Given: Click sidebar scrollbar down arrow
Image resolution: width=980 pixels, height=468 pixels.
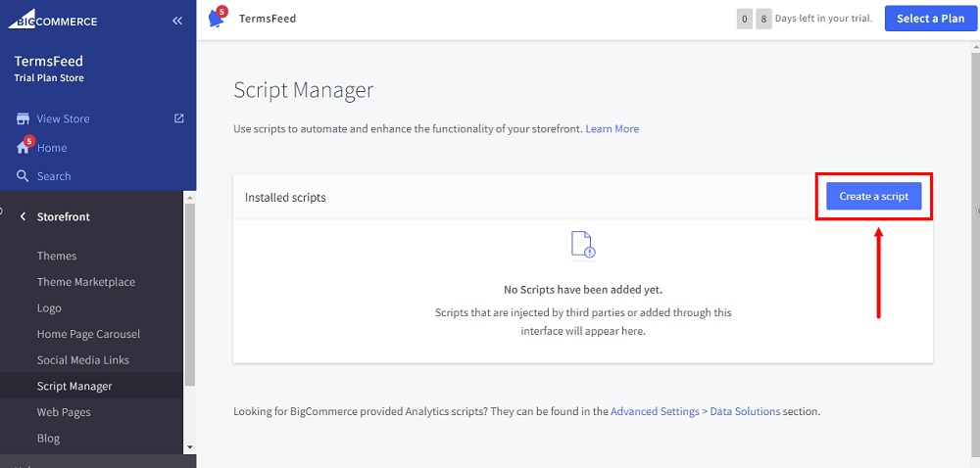Looking at the screenshot, I should pos(190,447).
